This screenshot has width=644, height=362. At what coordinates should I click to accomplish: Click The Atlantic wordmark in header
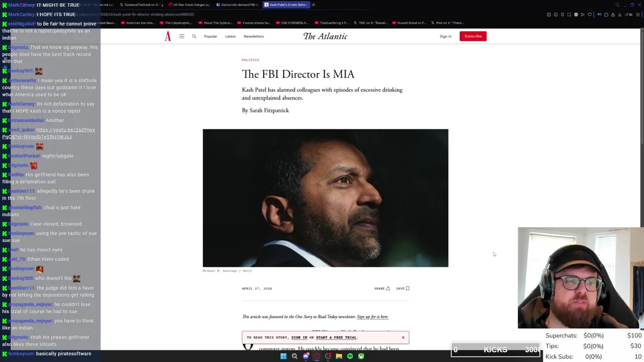[x=325, y=36]
